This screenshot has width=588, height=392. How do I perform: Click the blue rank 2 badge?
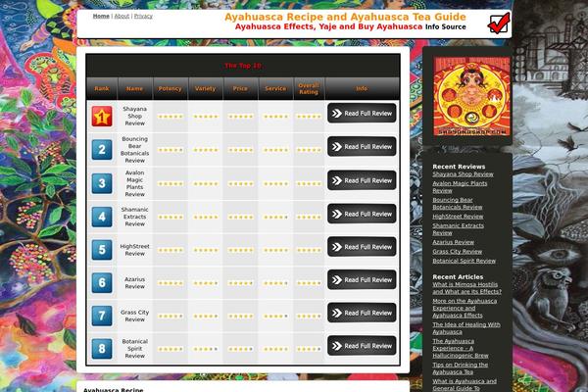tap(102, 150)
